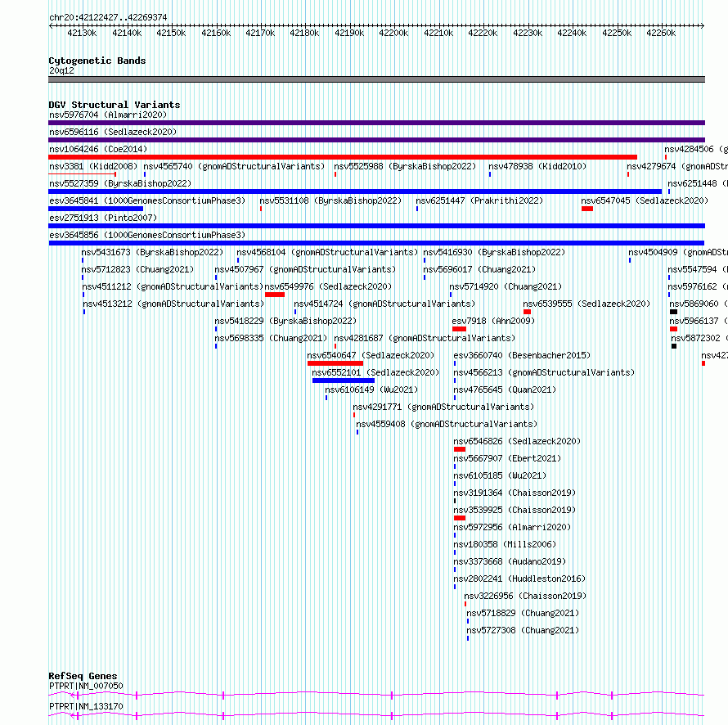Open nsv4568104 (gnomADStructuralVariants) variant
This screenshot has height=725, width=728.
coord(327,252)
